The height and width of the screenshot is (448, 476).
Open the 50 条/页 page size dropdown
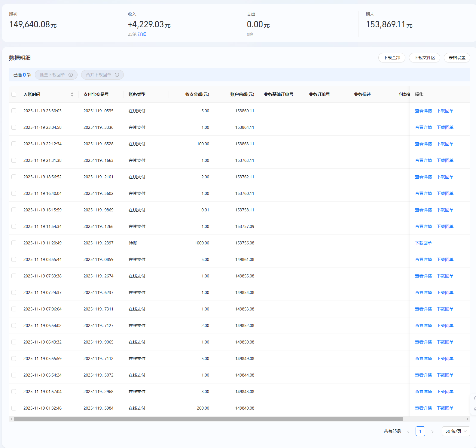coord(456,431)
